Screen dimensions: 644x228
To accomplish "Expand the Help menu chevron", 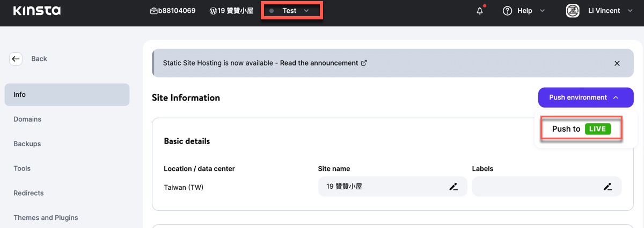I will [x=541, y=11].
